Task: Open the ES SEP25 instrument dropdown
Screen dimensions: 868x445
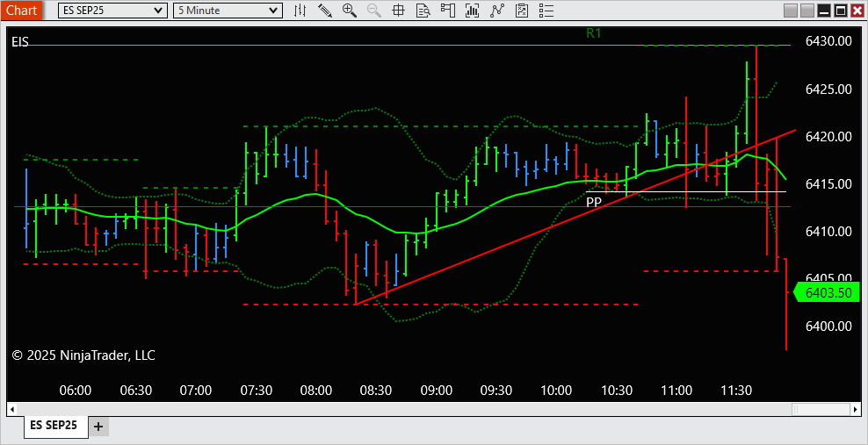Action: click(x=112, y=10)
